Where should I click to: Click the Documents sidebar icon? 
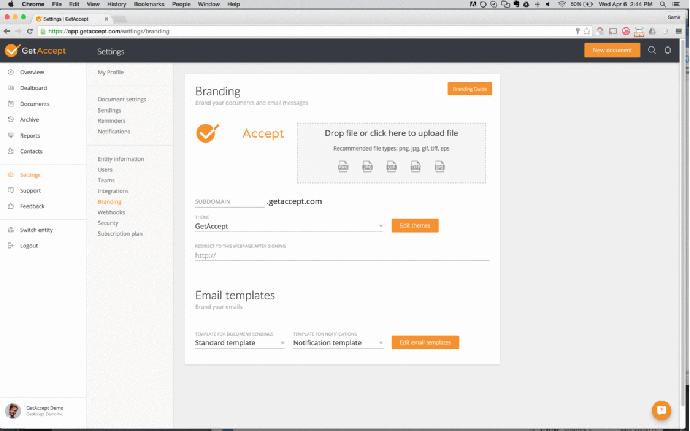point(11,104)
